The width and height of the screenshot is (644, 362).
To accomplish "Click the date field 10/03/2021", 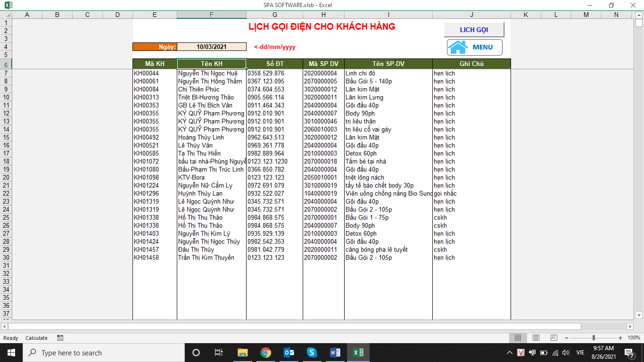I will tap(212, 47).
